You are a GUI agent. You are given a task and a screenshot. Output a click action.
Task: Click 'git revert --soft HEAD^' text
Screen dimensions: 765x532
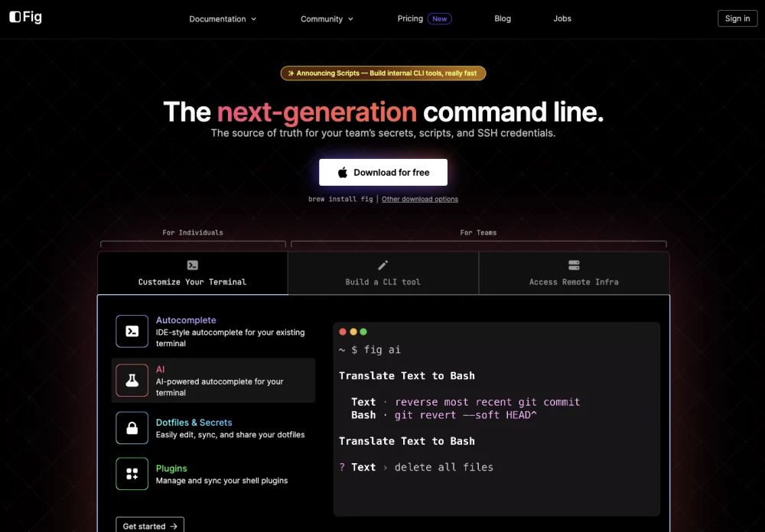pos(465,415)
